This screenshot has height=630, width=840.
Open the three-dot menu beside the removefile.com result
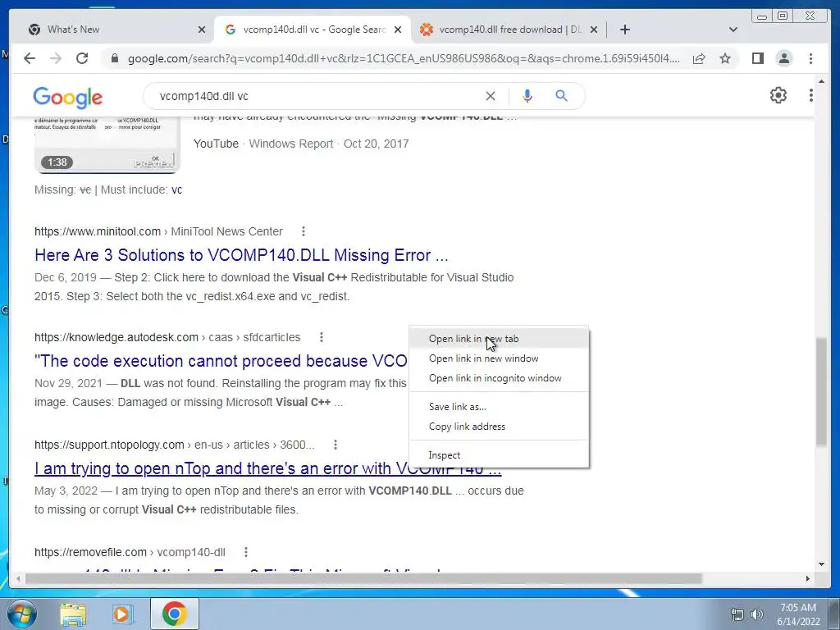pos(245,552)
